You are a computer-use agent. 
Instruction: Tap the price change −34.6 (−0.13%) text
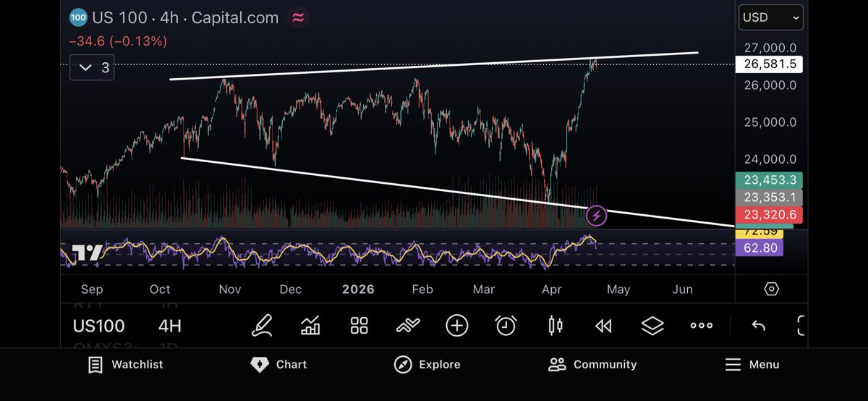(x=118, y=41)
